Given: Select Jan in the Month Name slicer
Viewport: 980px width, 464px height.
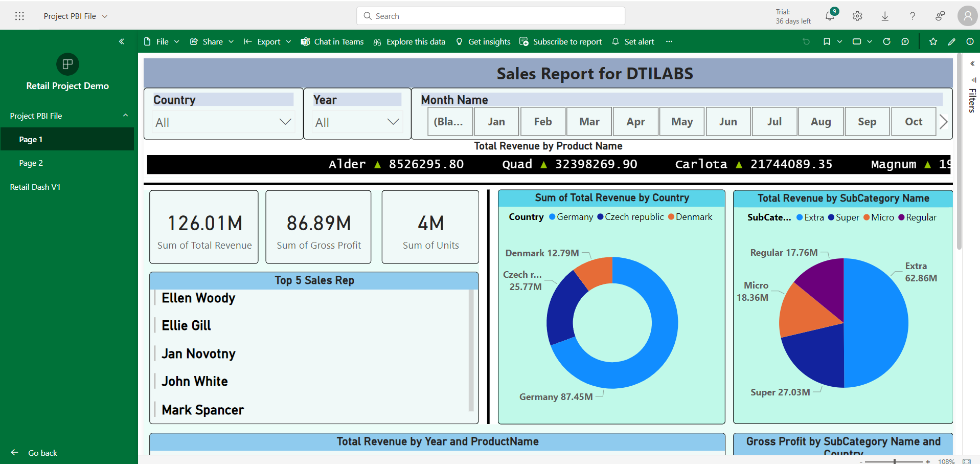Looking at the screenshot, I should (496, 121).
